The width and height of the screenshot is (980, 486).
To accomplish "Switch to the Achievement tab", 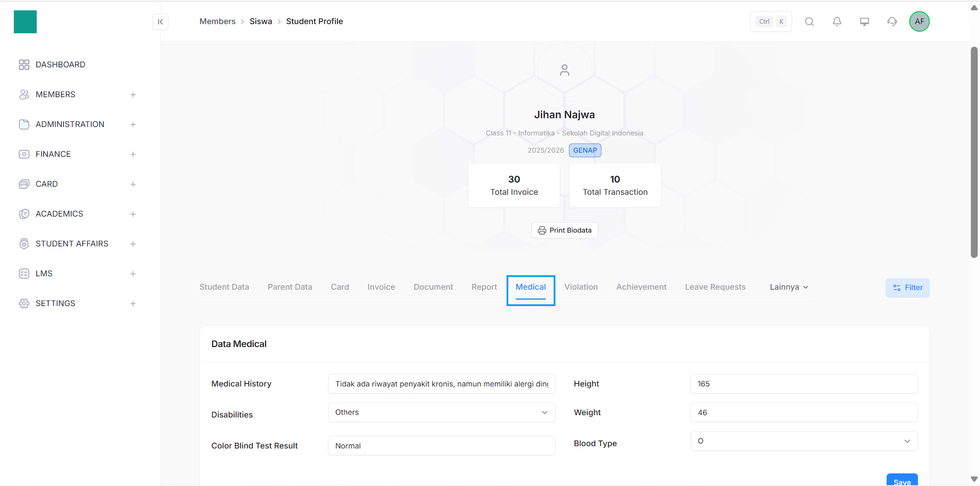I will [x=641, y=287].
